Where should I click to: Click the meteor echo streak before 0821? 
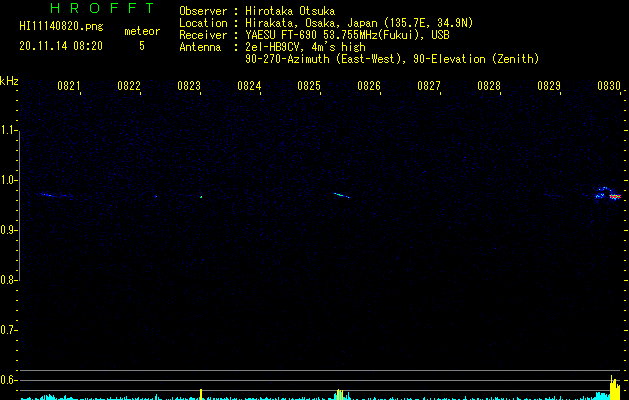[56, 196]
